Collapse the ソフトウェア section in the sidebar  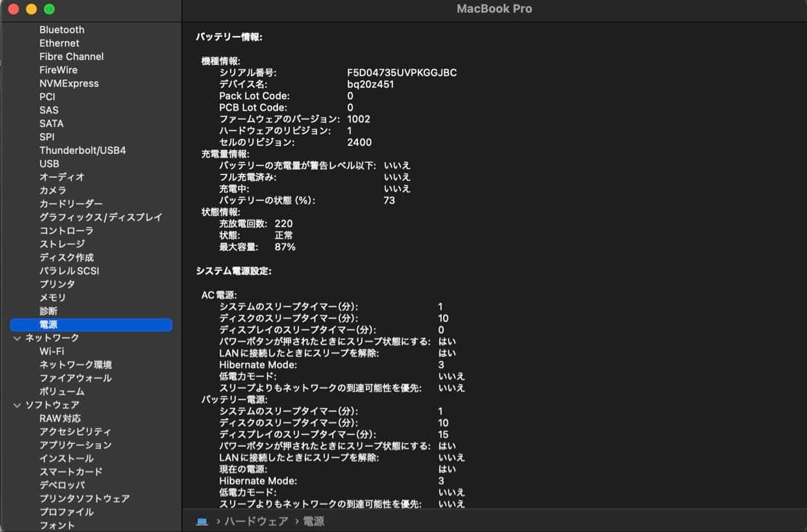point(16,404)
